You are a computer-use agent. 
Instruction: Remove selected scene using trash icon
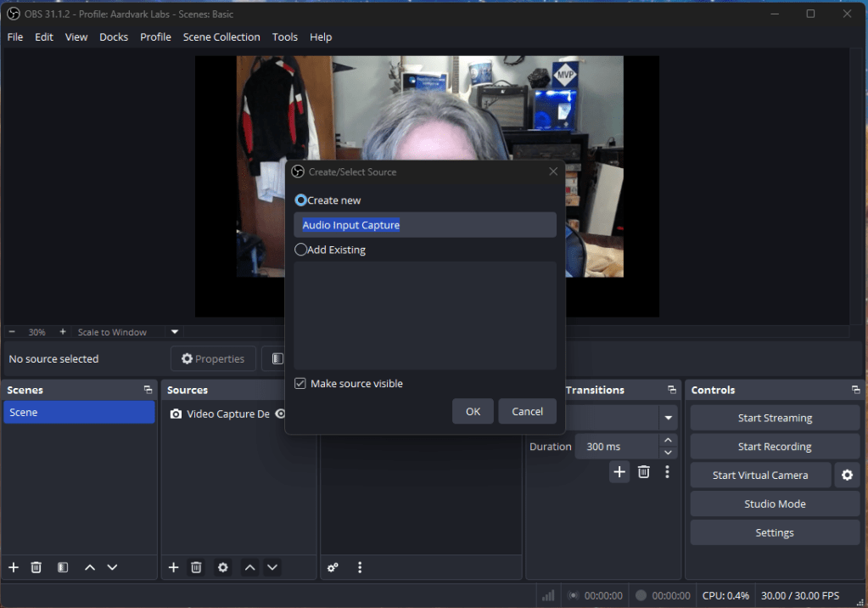click(36, 567)
